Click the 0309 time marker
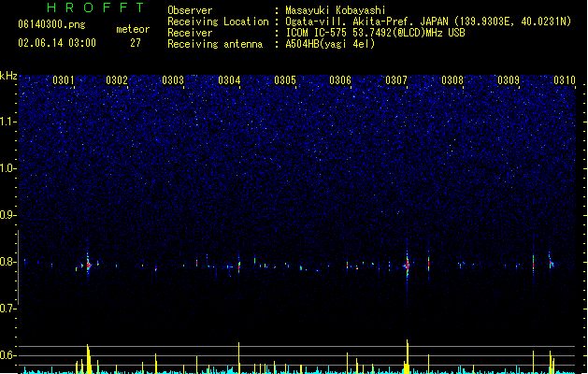The width and height of the screenshot is (588, 374). tap(509, 80)
